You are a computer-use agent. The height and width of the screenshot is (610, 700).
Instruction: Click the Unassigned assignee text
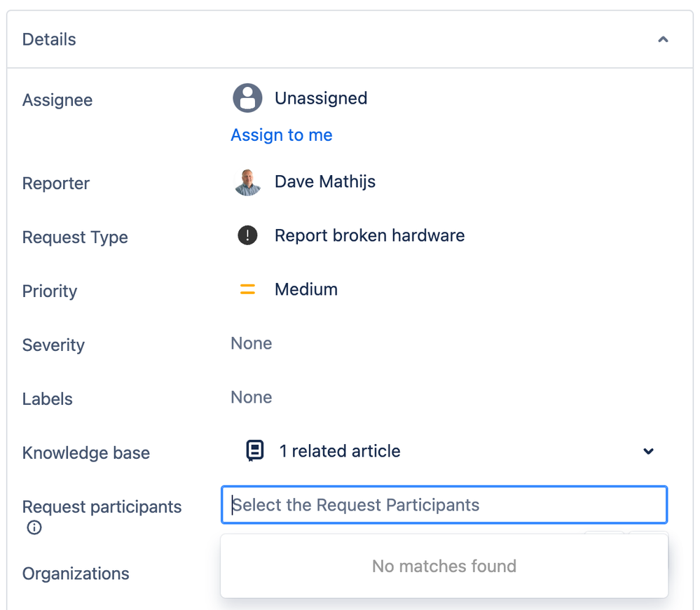click(321, 98)
